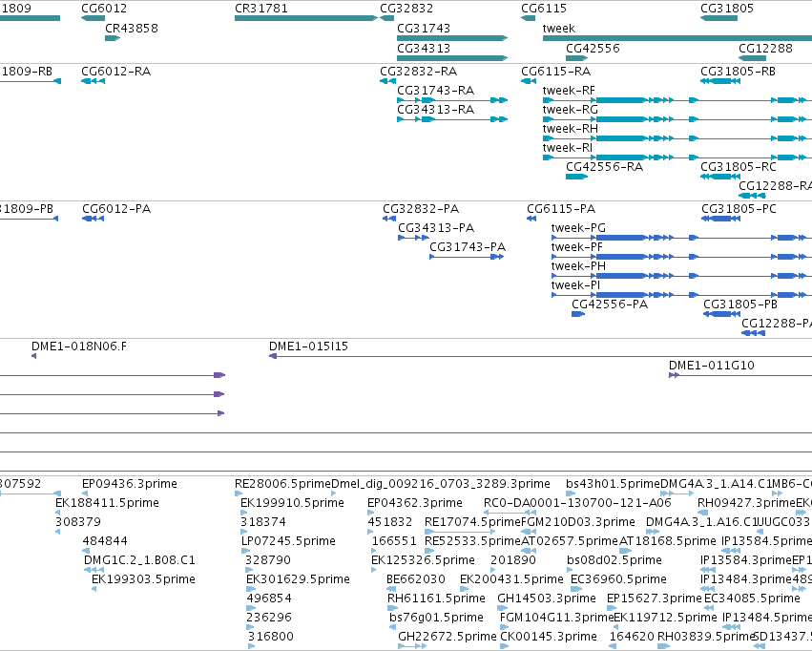Click EST DMG1C.2_1.B08.C1

coord(94,570)
